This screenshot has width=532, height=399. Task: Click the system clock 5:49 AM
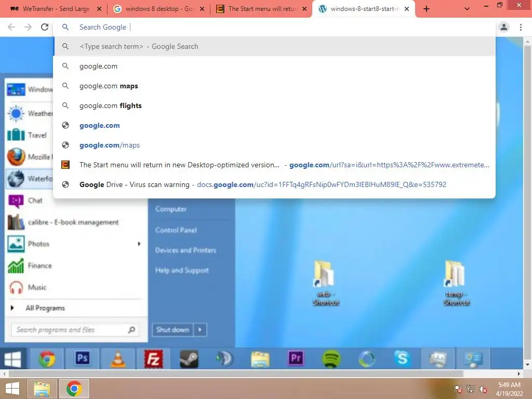point(509,385)
